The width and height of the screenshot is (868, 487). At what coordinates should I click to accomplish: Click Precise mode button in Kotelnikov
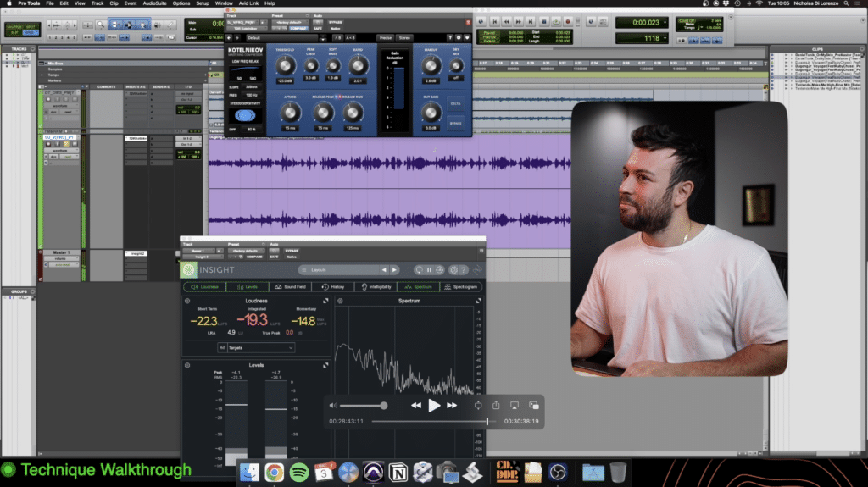[386, 37]
